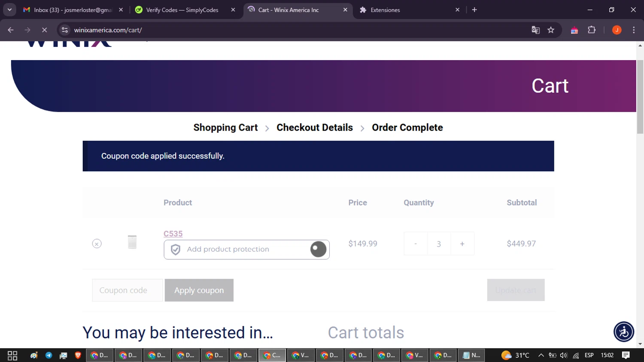The height and width of the screenshot is (362, 644).
Task: Click the battery status tray icon
Action: coord(553,356)
